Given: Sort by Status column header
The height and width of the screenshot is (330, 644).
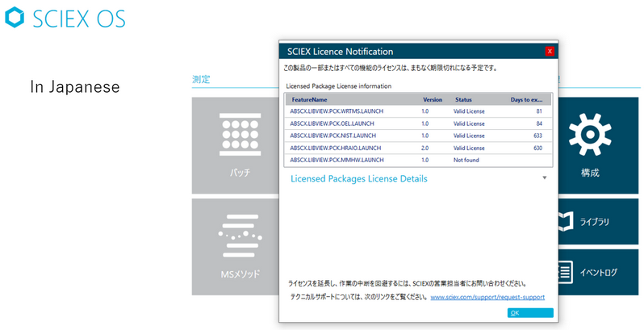Looking at the screenshot, I should click(463, 100).
